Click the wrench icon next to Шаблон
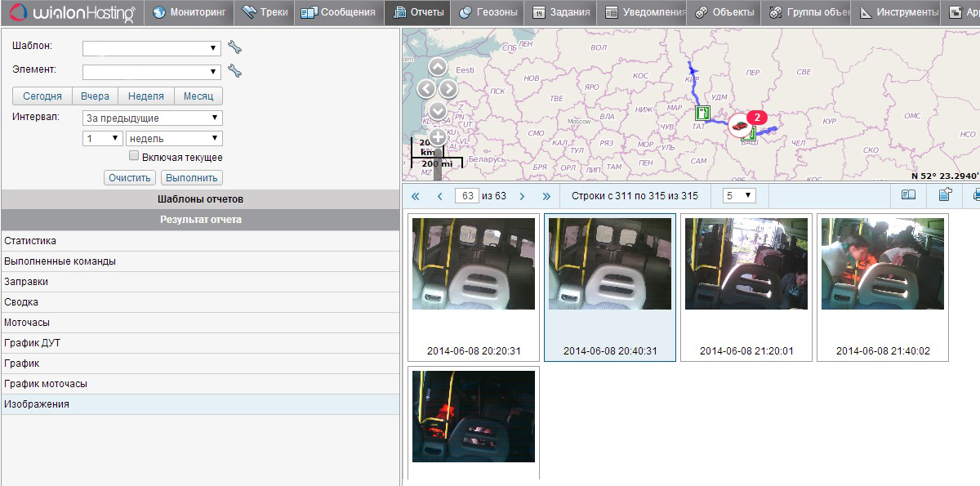980x486 pixels. pyautogui.click(x=234, y=47)
